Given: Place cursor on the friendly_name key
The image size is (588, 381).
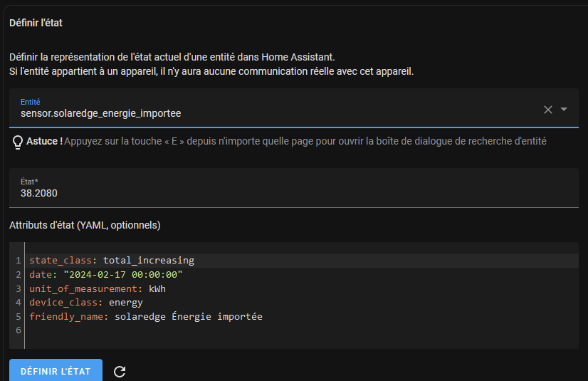Looking at the screenshot, I should 66,316.
